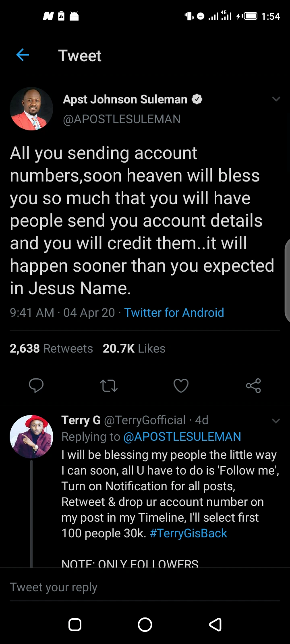Tap the reply speech bubble icon
290x644 pixels.
click(x=36, y=386)
